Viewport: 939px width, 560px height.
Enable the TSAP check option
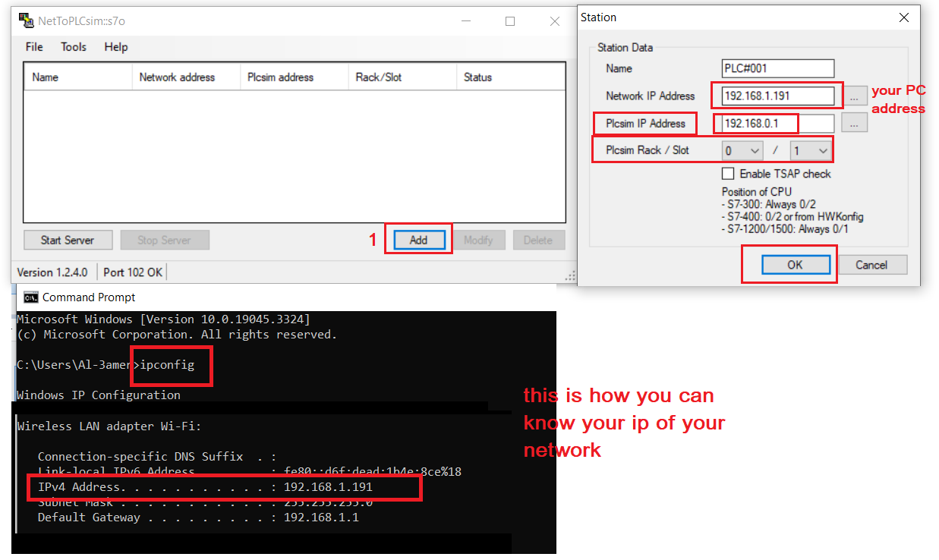click(729, 174)
